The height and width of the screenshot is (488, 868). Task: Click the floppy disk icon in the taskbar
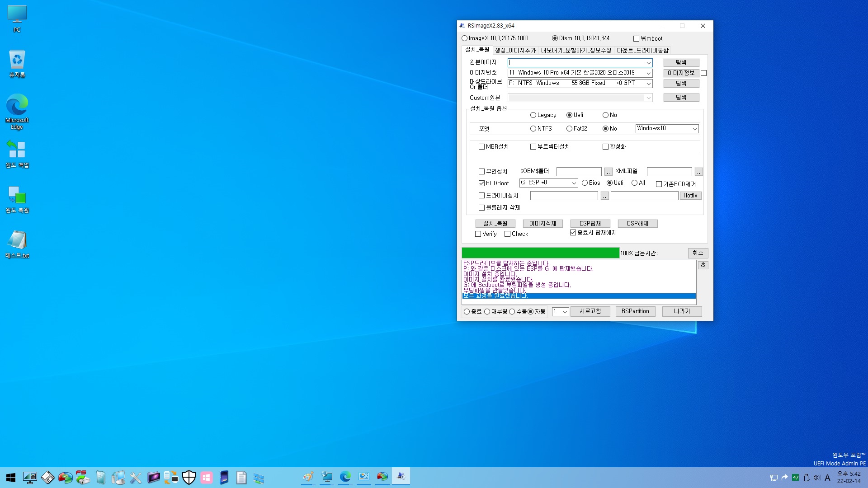(x=47, y=478)
